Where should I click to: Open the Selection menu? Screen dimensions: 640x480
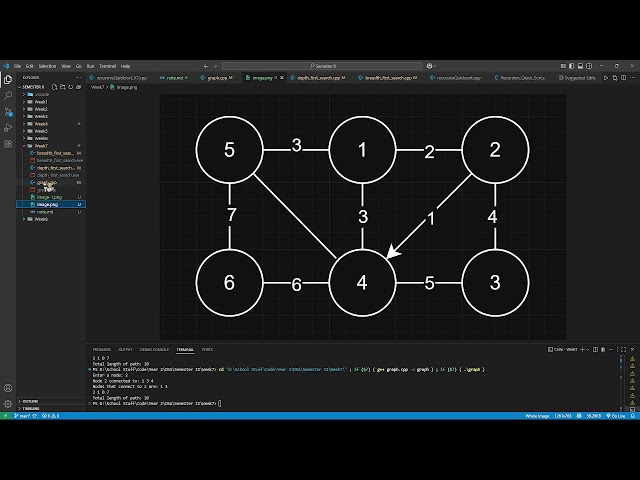click(x=47, y=66)
